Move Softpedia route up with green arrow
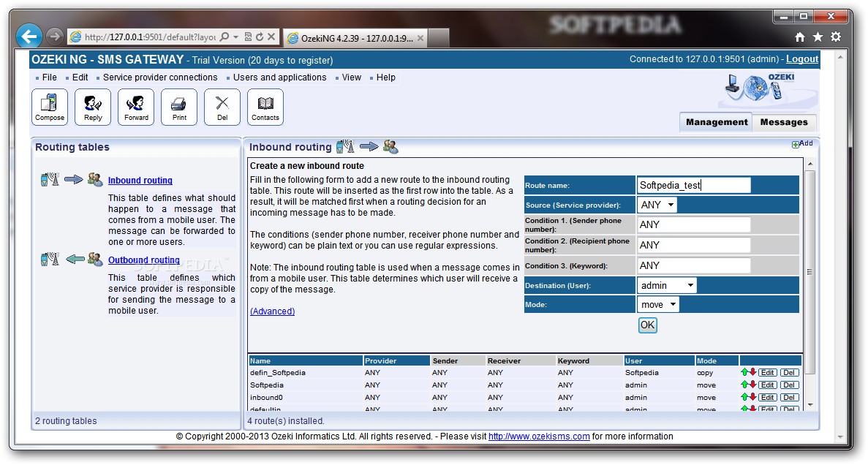The image size is (868, 465). pyautogui.click(x=744, y=384)
